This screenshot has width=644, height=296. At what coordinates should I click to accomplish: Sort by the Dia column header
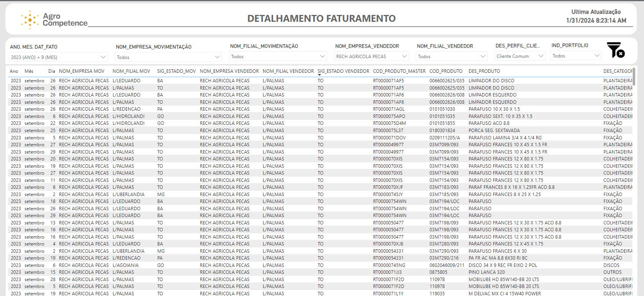coord(52,71)
